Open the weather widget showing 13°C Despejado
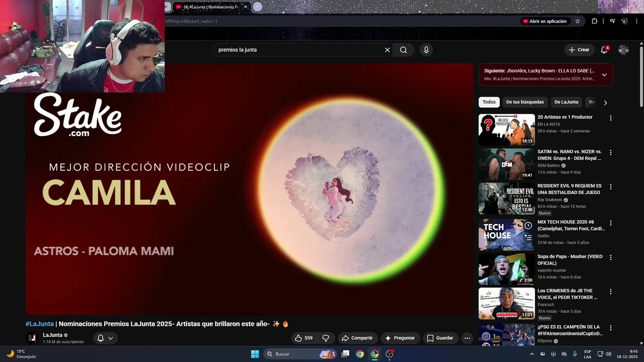Image resolution: width=644 pixels, height=362 pixels. tap(21, 354)
